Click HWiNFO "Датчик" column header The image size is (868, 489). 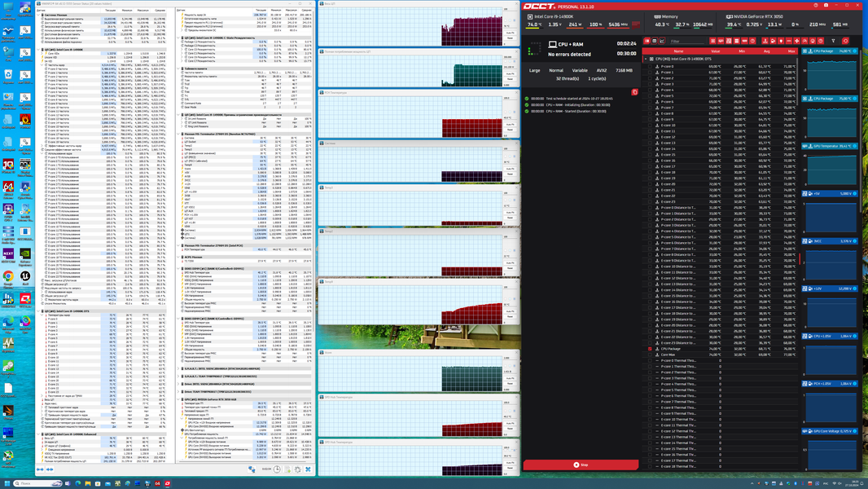41,11
